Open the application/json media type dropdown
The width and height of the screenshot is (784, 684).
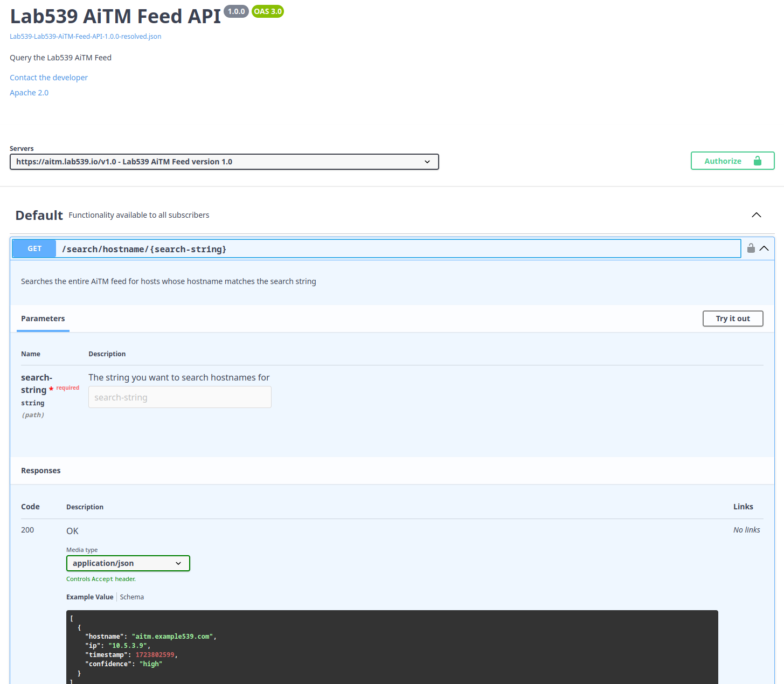pyautogui.click(x=128, y=563)
